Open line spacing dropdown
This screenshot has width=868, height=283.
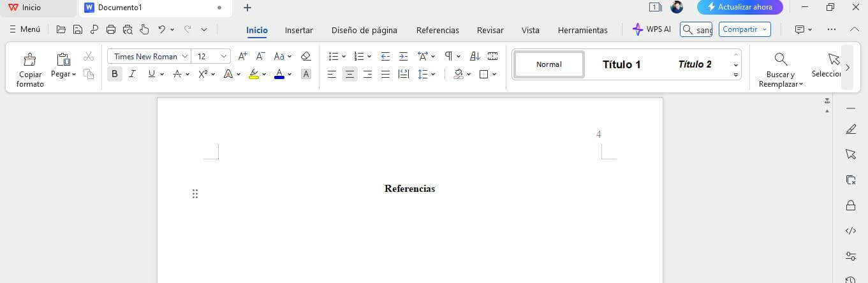433,75
